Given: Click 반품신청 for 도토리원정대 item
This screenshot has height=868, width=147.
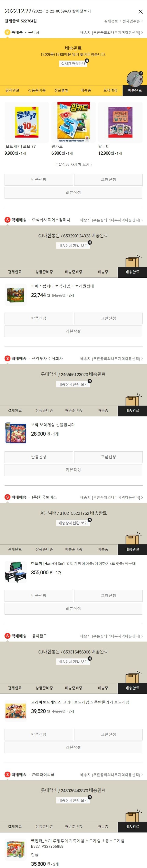Looking at the screenshot, I should pos(39,318).
